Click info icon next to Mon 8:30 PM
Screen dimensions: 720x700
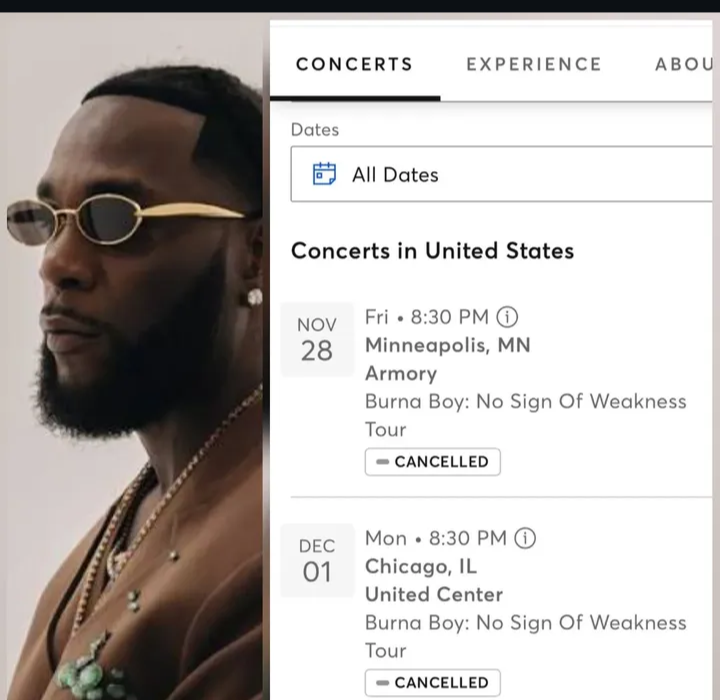(525, 538)
